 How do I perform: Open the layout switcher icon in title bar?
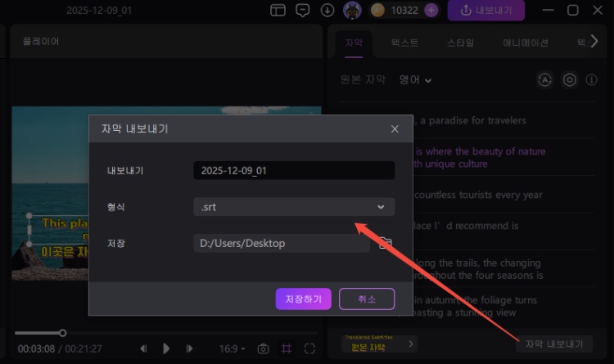(x=278, y=11)
